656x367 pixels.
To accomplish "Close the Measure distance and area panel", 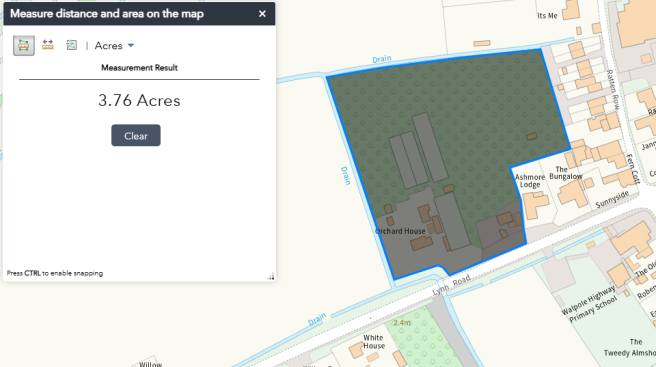I will pos(262,14).
